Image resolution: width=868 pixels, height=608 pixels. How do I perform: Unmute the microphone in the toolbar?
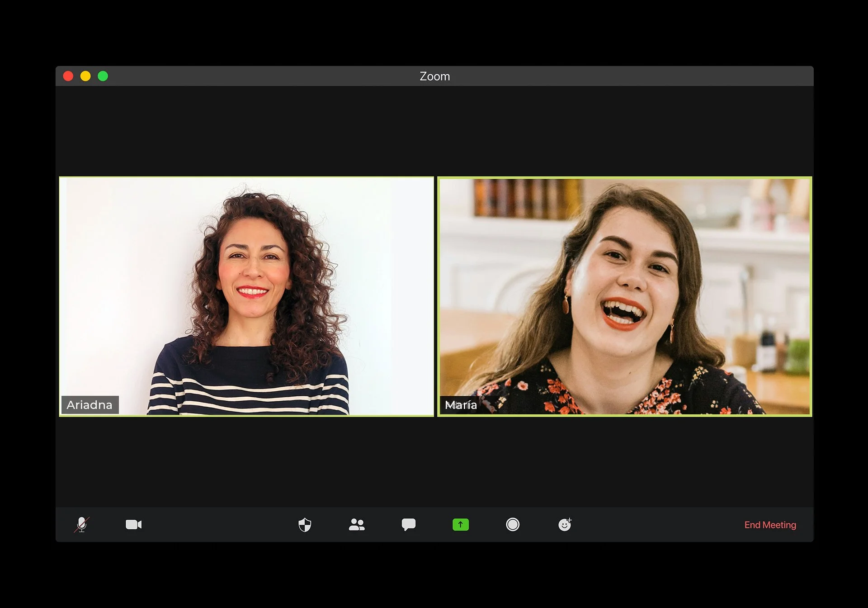[x=82, y=525]
